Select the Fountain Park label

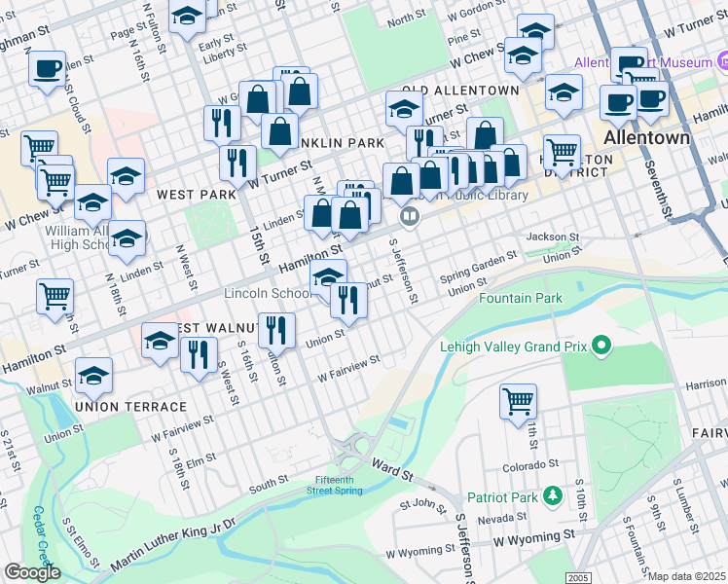(x=521, y=298)
